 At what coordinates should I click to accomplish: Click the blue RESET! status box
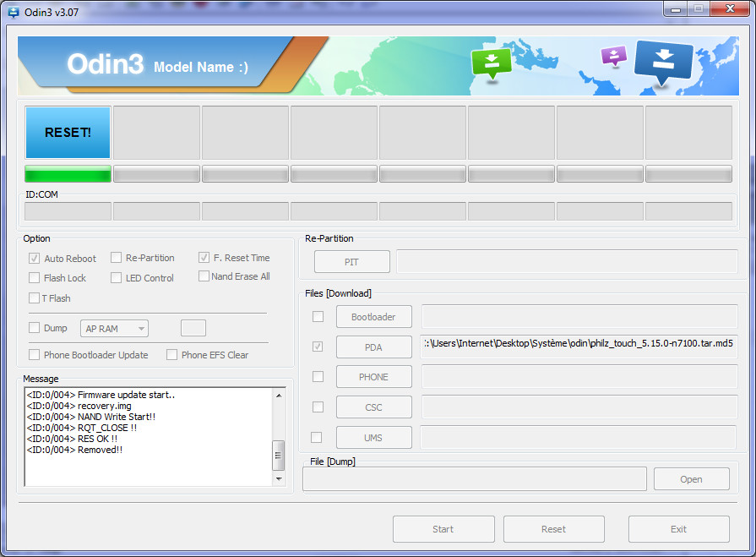point(68,133)
